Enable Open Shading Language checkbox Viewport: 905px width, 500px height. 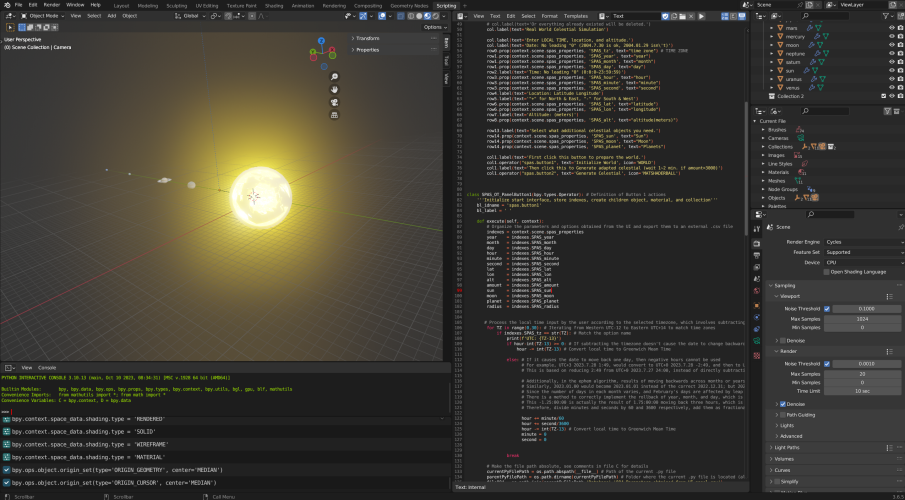pos(825,271)
